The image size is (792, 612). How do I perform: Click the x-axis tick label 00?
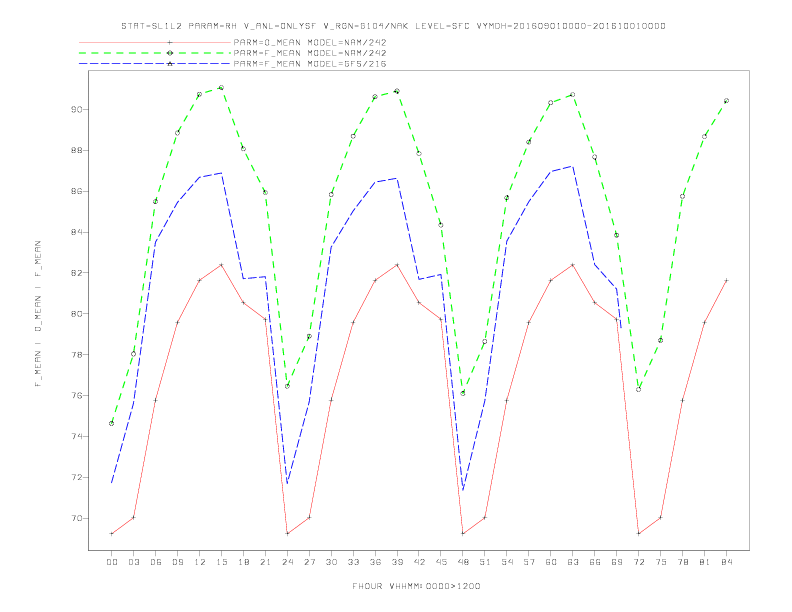(112, 562)
